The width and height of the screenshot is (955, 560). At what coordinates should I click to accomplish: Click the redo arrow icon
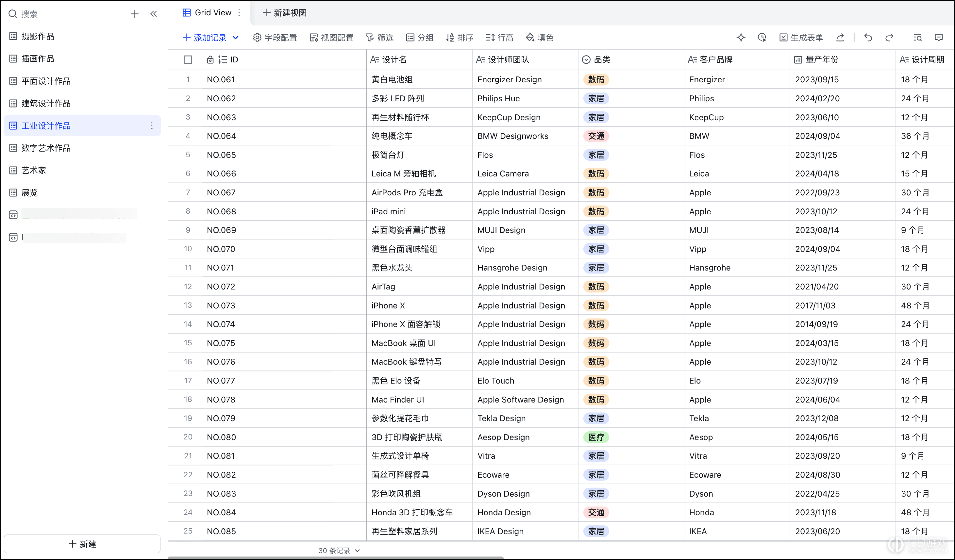click(x=889, y=38)
